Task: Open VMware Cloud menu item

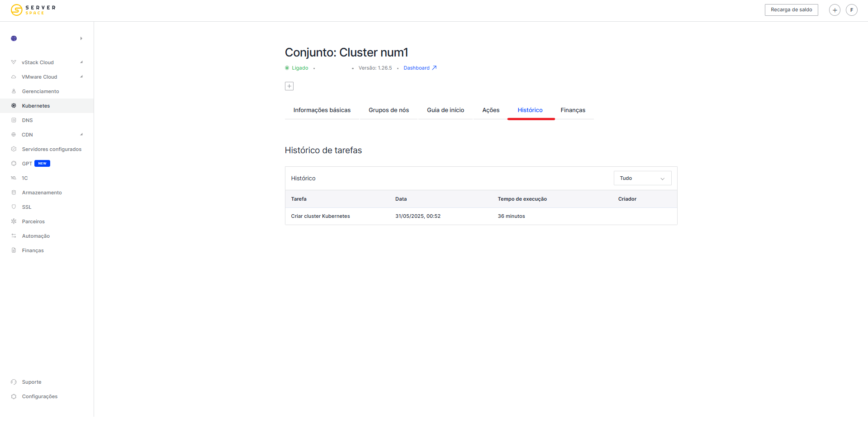Action: (x=39, y=77)
